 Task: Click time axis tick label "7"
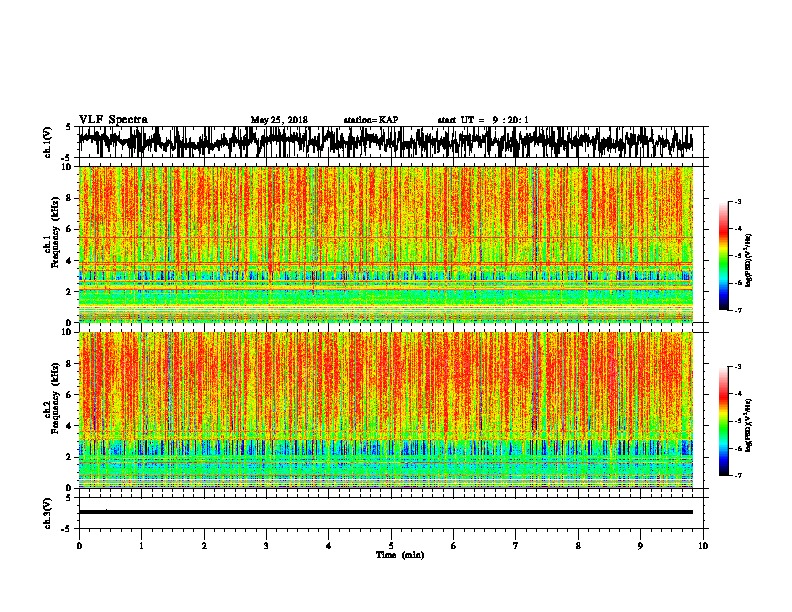[516, 546]
